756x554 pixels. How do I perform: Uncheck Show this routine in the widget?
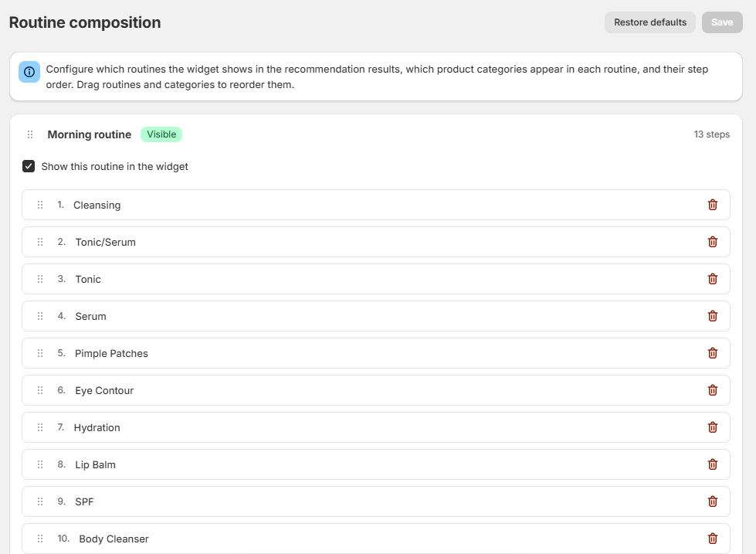pyautogui.click(x=29, y=166)
